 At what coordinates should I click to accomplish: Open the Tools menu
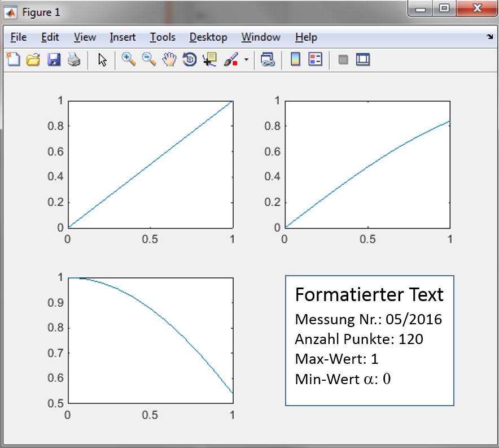click(163, 37)
